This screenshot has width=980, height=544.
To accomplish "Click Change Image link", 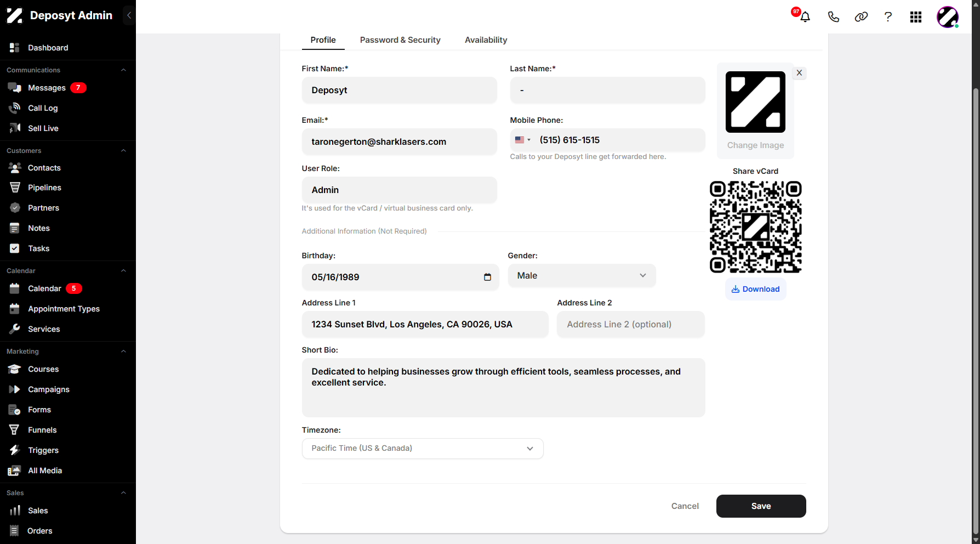I will tap(755, 145).
